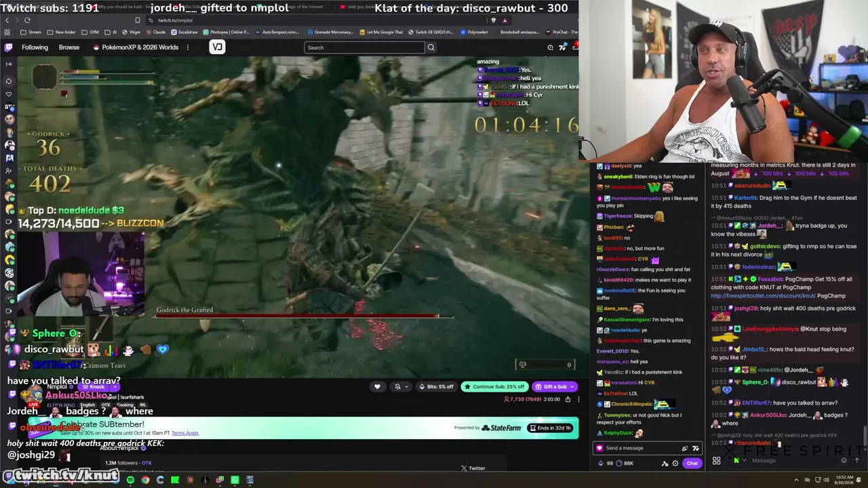The height and width of the screenshot is (488, 868).
Task: Open the grid icon below the right chat
Action: click(717, 461)
